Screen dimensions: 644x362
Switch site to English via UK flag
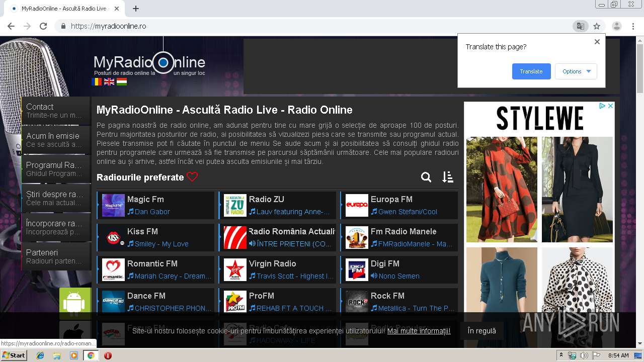(109, 81)
